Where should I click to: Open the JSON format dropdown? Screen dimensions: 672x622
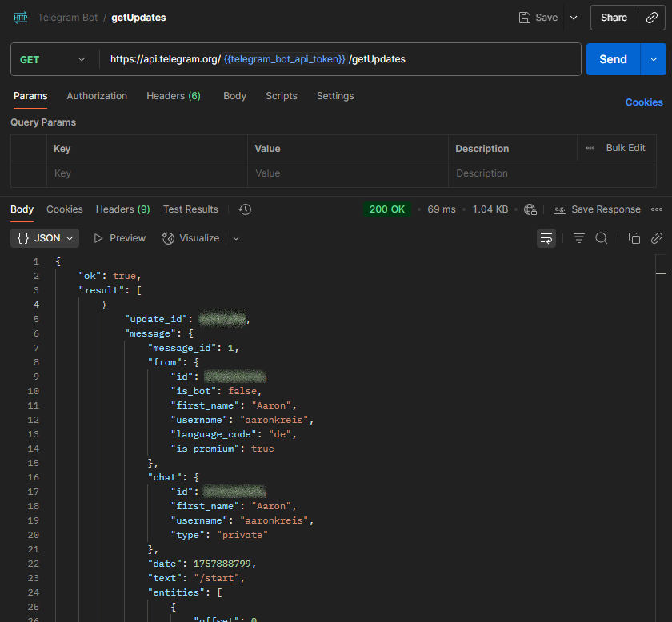[x=46, y=238]
